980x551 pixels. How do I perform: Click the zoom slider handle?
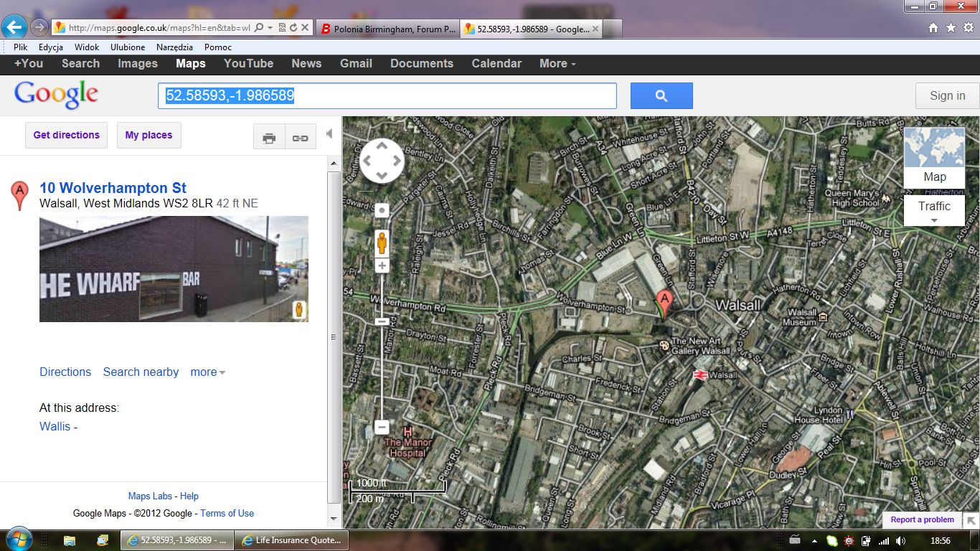pyautogui.click(x=382, y=321)
